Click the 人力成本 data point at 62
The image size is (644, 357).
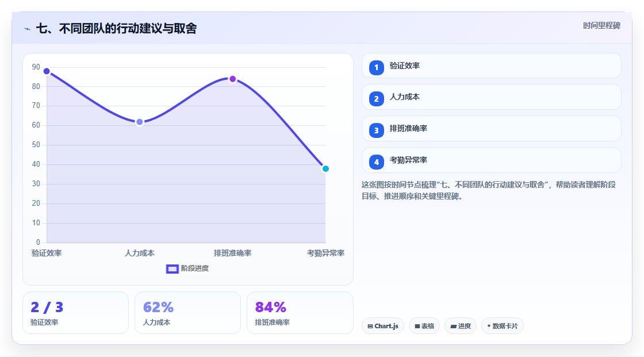pos(140,122)
